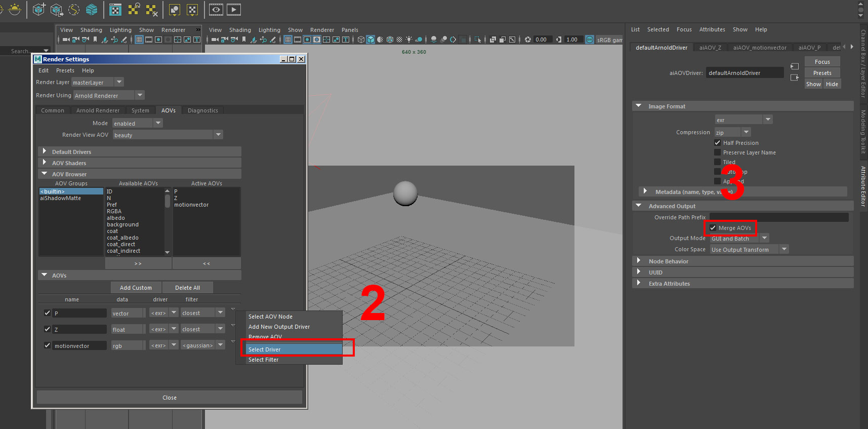The image size is (868, 429).
Task: Open the Render Using Arnold Renderer dropdown
Action: pyautogui.click(x=140, y=95)
